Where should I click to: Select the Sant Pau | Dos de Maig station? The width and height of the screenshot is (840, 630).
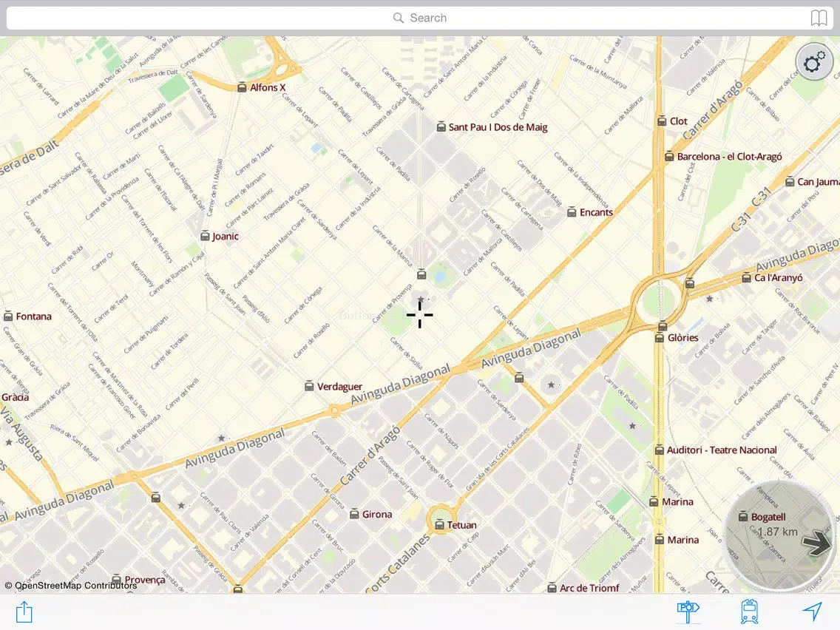(441, 127)
